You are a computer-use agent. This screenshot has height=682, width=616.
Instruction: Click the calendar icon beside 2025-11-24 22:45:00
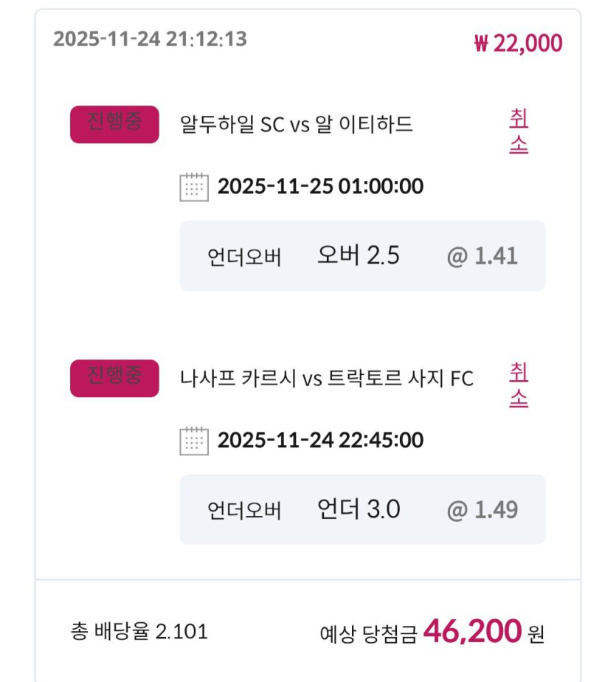tap(194, 441)
